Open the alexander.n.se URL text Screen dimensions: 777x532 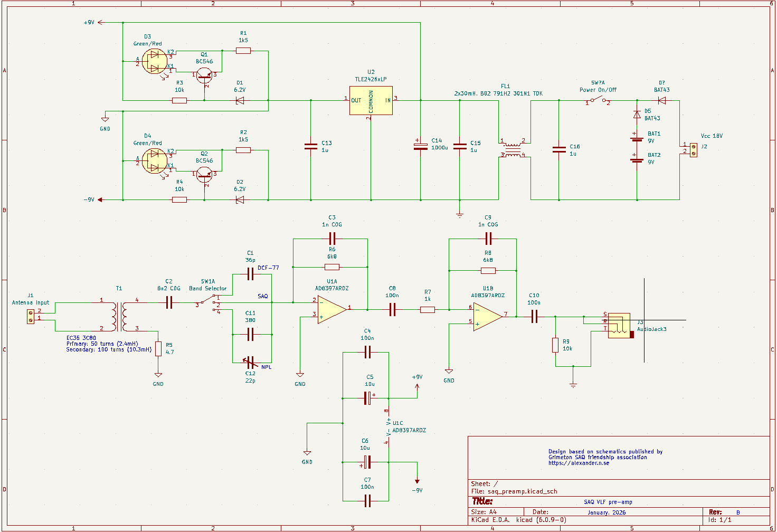tap(579, 463)
